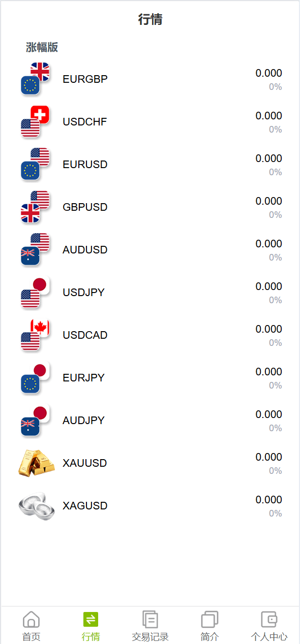Open the 简介 introduction icon

pos(209,620)
